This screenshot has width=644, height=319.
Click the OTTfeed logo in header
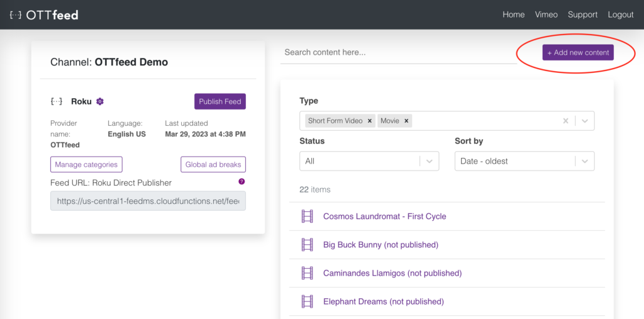(44, 14)
